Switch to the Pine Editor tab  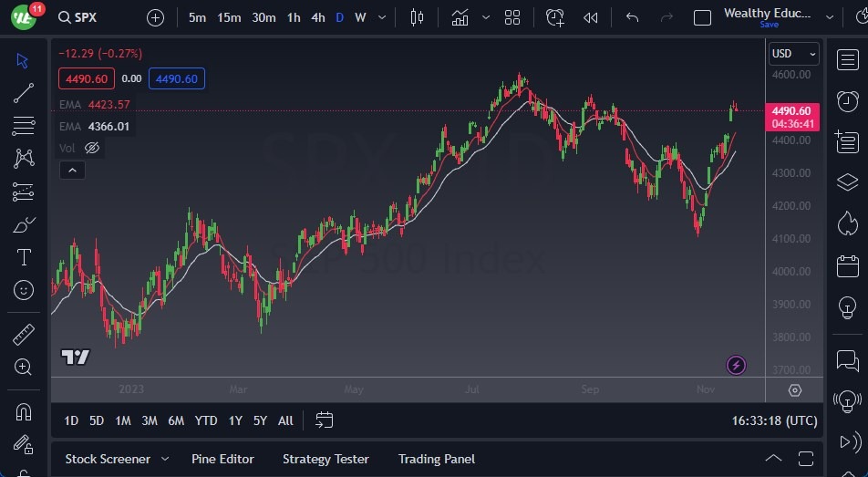click(x=222, y=459)
